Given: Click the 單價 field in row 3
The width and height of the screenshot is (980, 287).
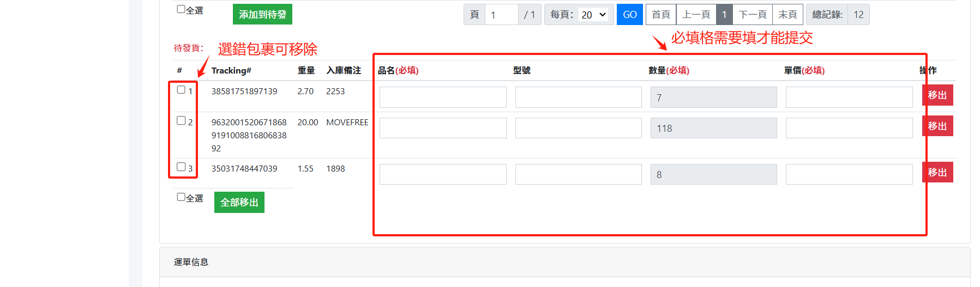Looking at the screenshot, I should (x=849, y=174).
